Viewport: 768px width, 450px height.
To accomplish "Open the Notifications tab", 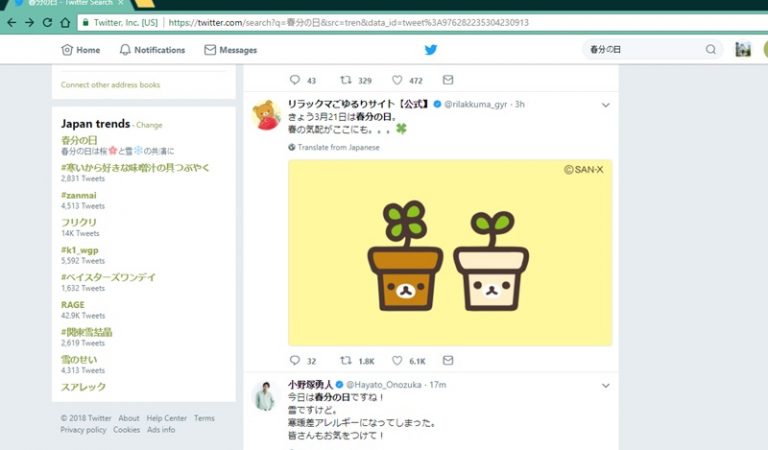I will click(x=153, y=50).
